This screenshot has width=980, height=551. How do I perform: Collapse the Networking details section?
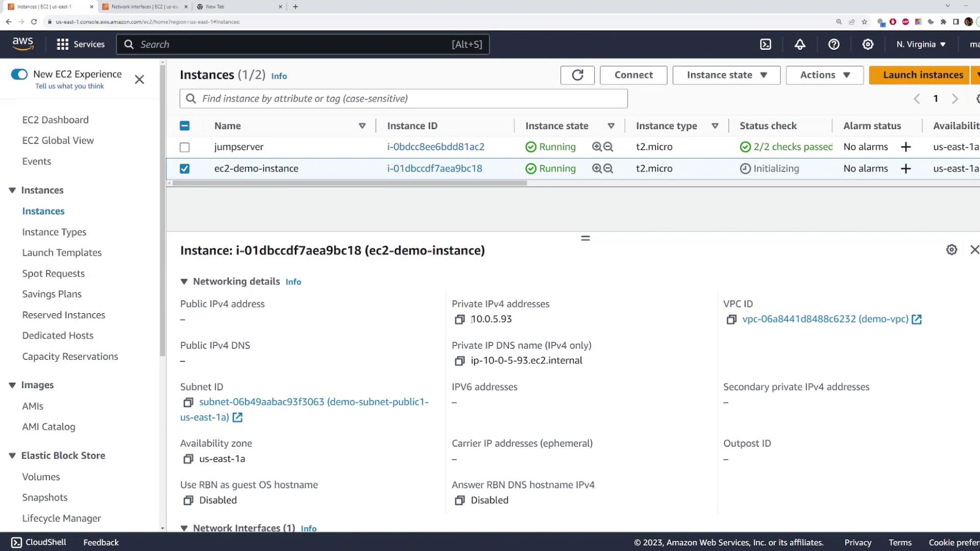(184, 282)
